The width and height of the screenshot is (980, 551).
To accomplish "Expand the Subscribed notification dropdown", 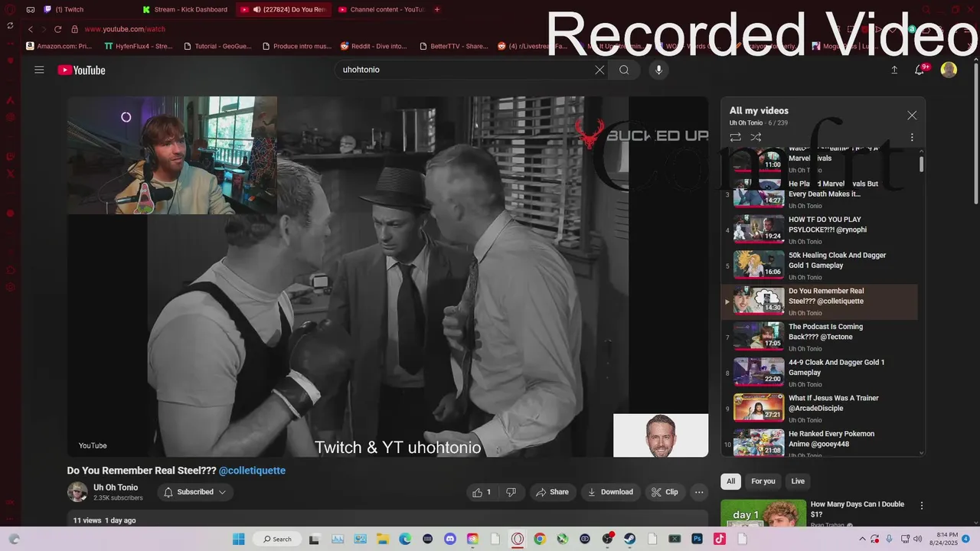I will 195,492.
